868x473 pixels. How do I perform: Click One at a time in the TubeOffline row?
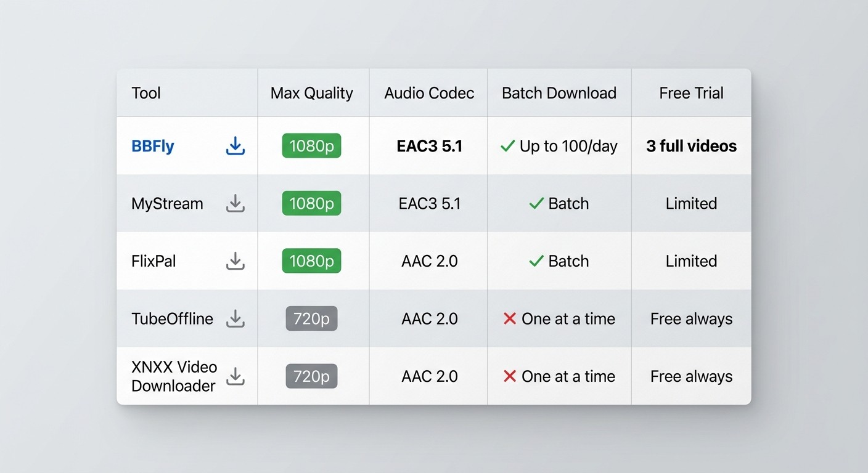click(x=568, y=318)
